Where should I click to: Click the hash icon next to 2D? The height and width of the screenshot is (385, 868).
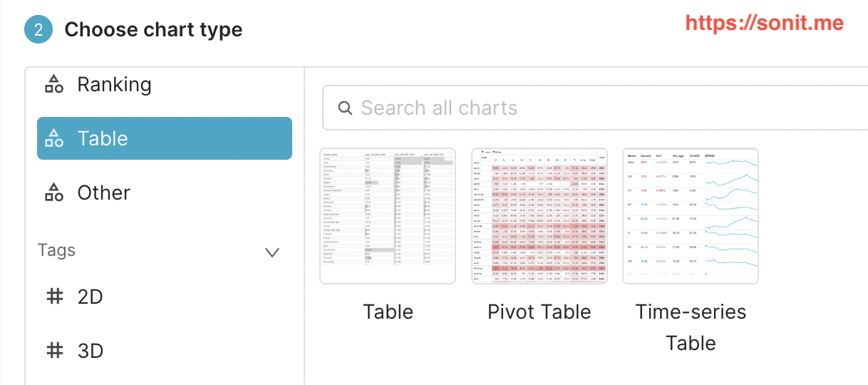[x=54, y=297]
